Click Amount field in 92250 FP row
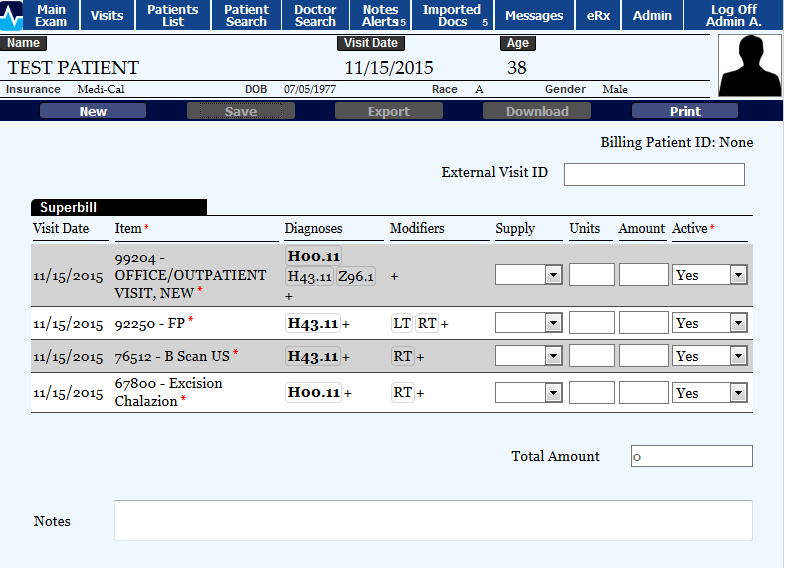 pos(644,323)
